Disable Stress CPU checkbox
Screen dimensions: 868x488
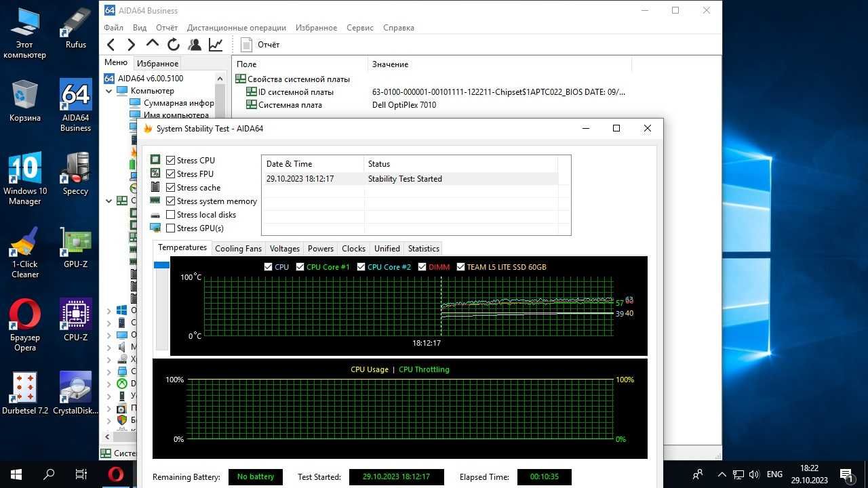170,161
